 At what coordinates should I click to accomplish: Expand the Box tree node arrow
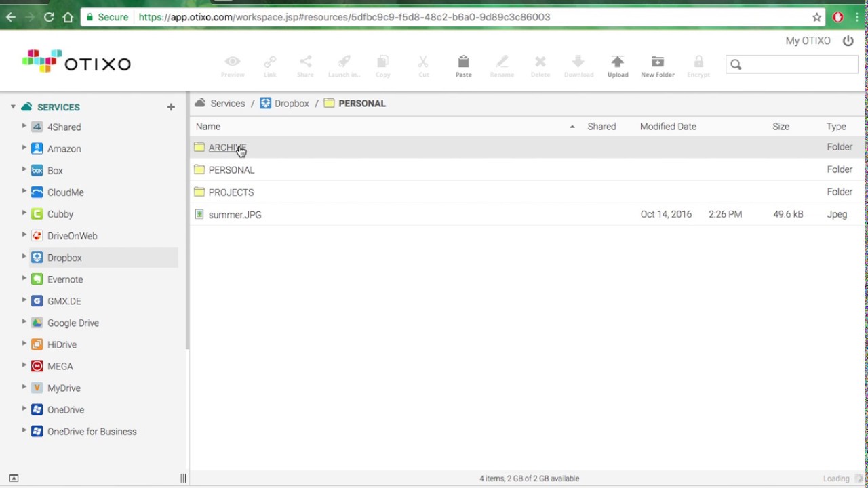click(24, 169)
